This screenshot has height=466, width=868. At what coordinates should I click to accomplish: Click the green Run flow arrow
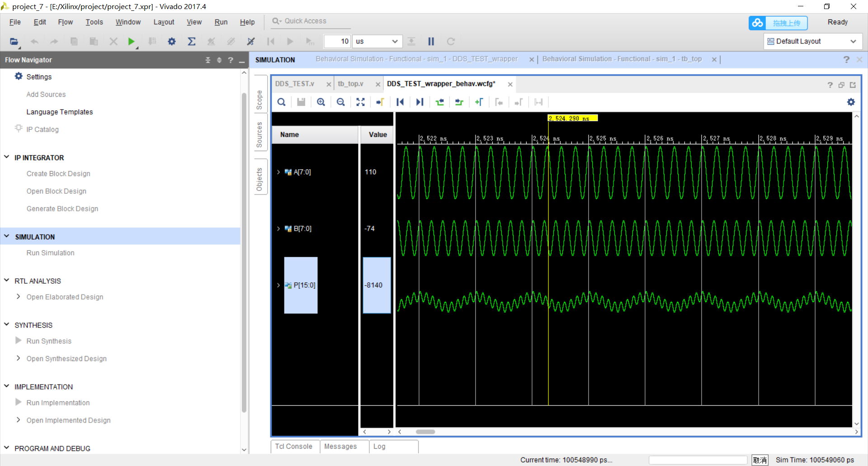pyautogui.click(x=131, y=42)
